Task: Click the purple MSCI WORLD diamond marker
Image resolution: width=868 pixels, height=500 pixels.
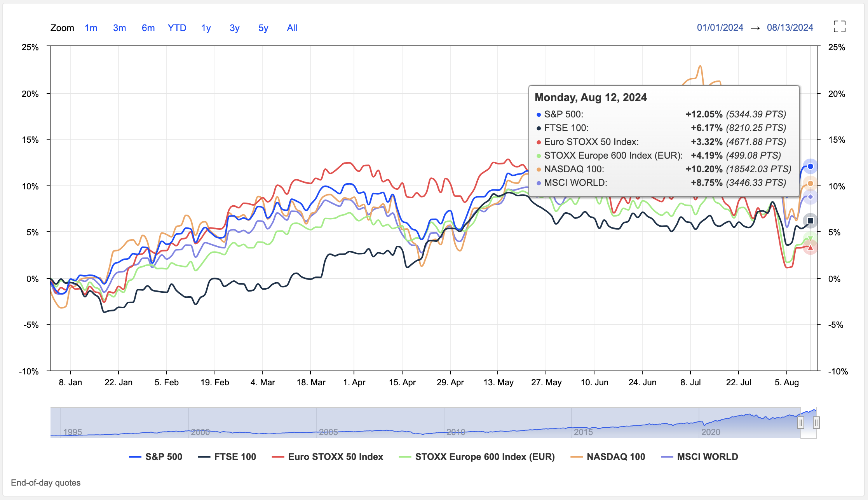Action: click(x=810, y=197)
